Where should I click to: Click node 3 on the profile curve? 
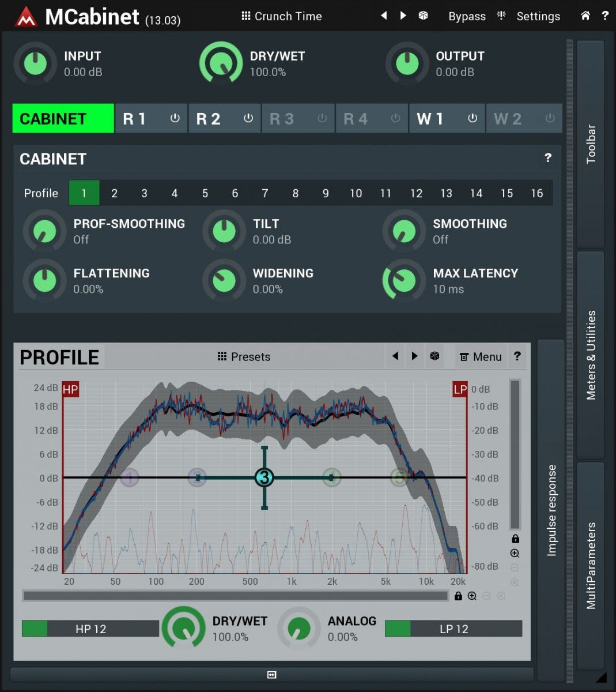[x=264, y=477]
